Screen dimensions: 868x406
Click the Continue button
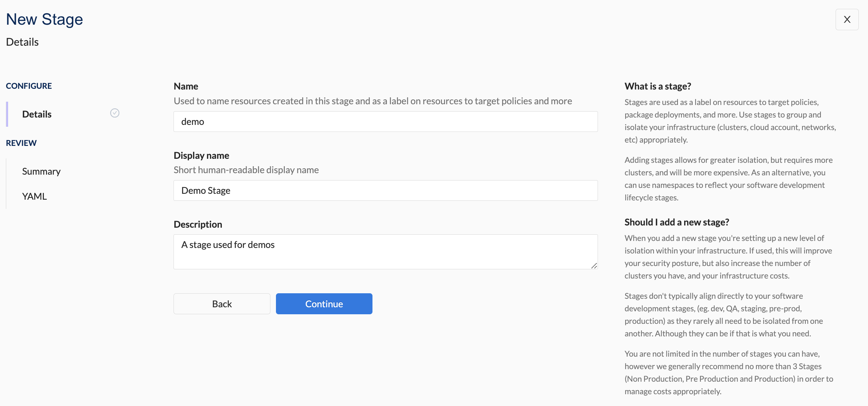point(324,304)
